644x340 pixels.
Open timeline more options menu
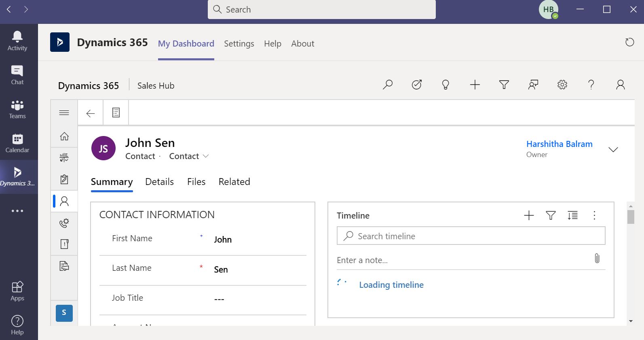pyautogui.click(x=594, y=215)
